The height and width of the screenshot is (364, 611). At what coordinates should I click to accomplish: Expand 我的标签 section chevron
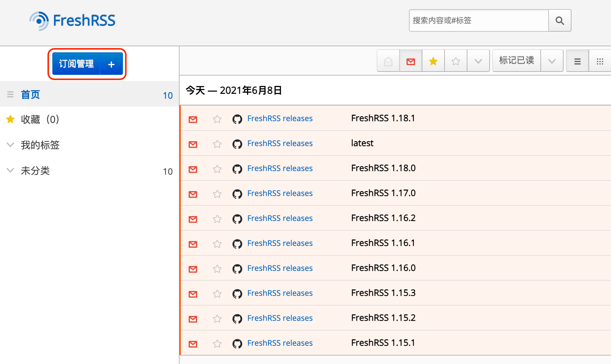pos(10,145)
